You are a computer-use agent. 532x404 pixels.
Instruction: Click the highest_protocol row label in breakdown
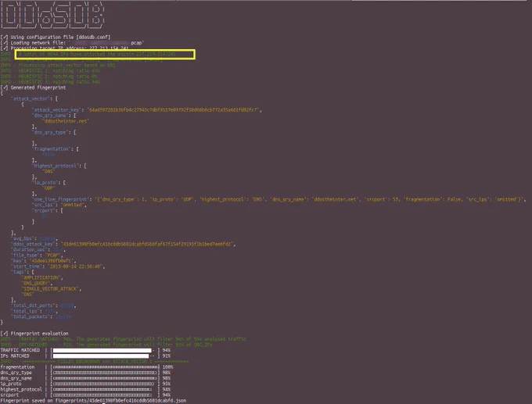point(21,389)
